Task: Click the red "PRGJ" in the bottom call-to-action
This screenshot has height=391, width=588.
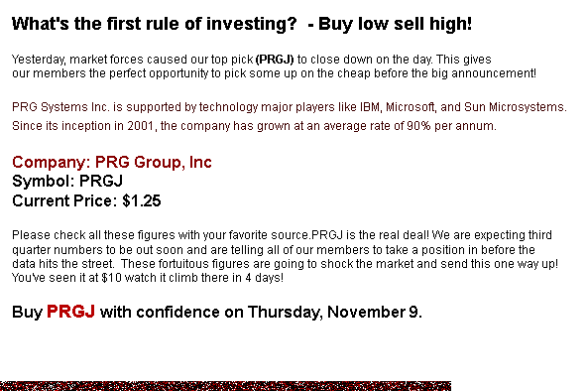Action: 70,312
